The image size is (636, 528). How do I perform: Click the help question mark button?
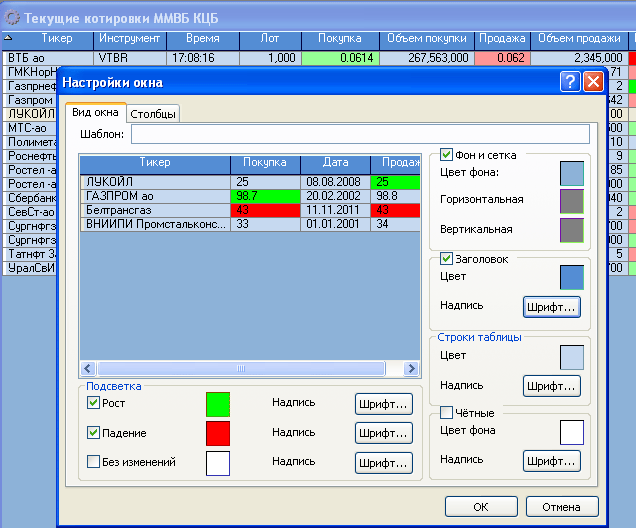tap(570, 82)
